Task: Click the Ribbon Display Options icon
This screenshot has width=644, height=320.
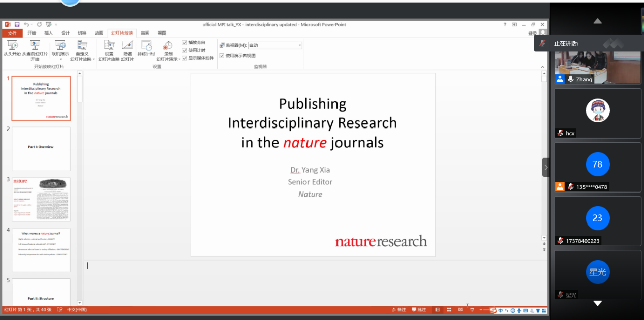Action: pos(514,24)
